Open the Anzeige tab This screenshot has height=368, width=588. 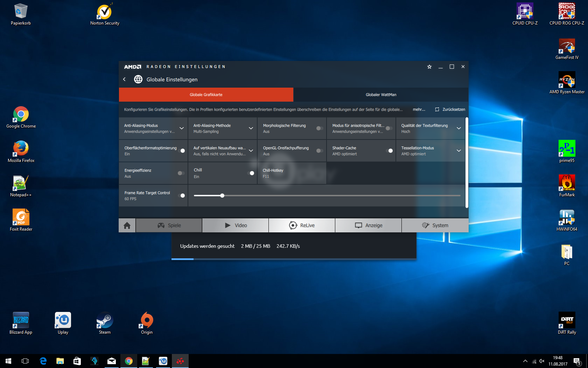[x=369, y=225]
